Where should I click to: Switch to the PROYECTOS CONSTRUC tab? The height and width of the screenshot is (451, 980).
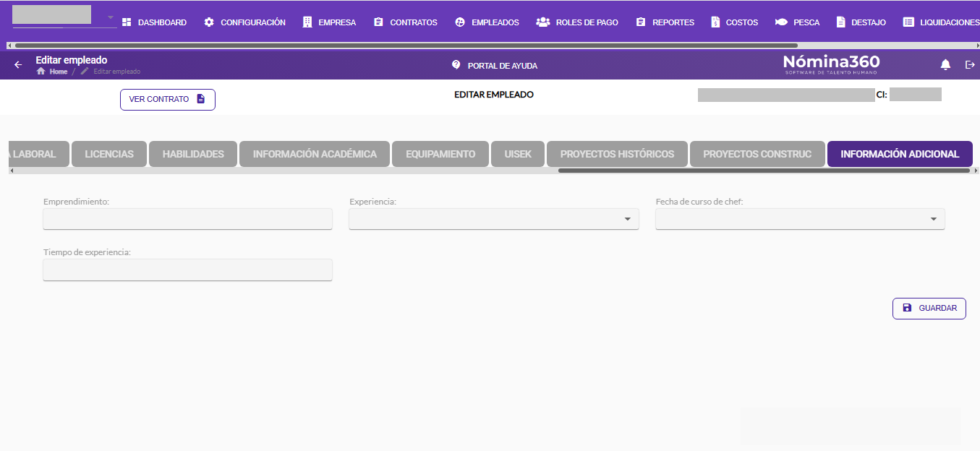click(757, 154)
